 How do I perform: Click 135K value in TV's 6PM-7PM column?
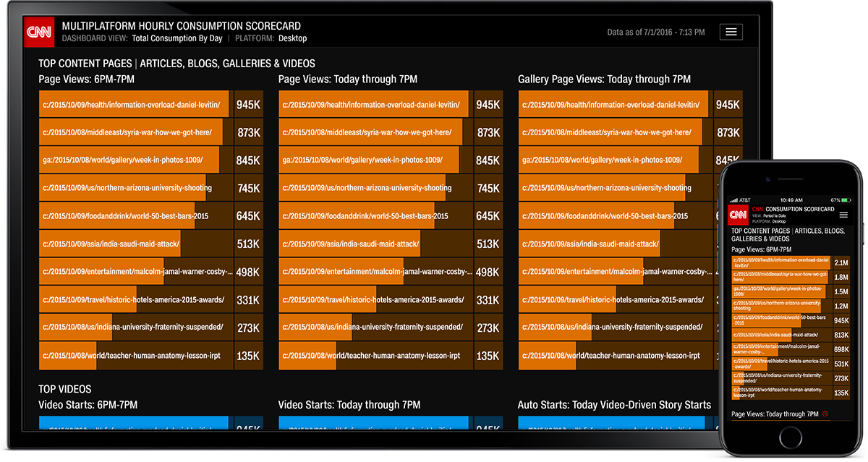click(x=248, y=356)
